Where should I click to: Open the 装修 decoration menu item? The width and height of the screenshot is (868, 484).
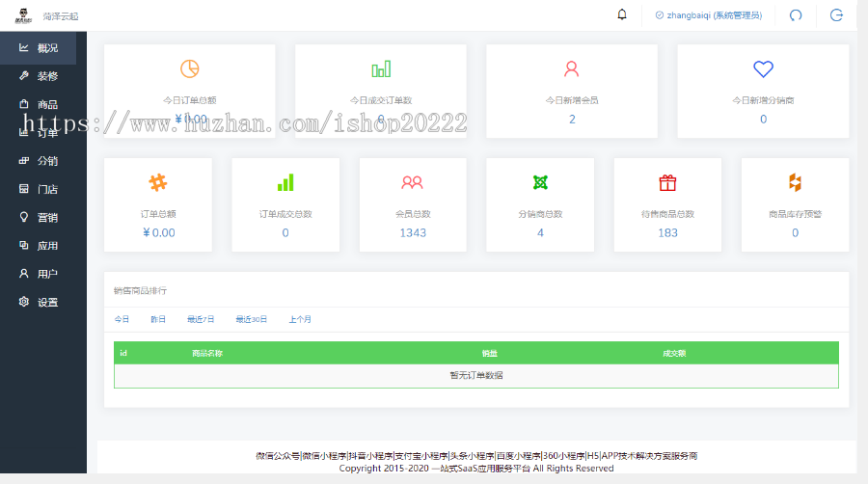[39, 76]
